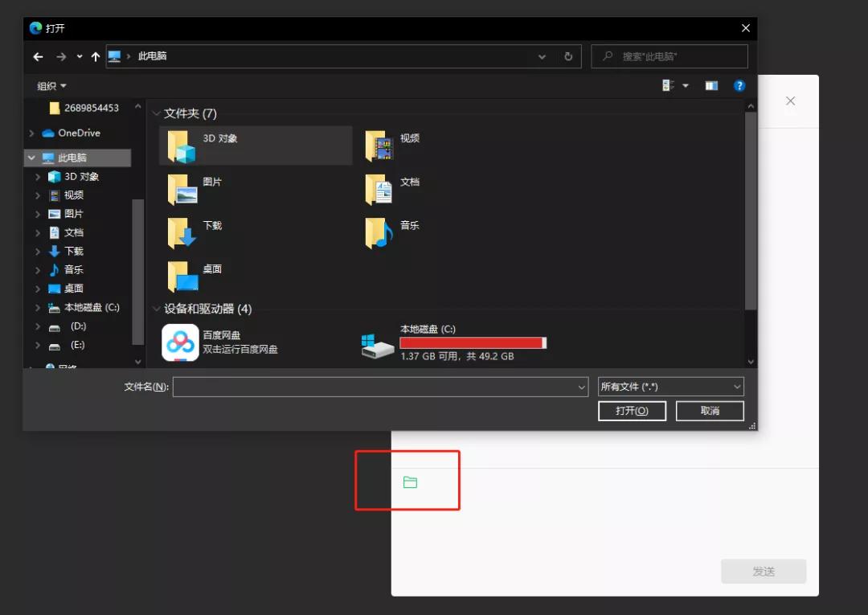
Task: Open the blue help icon
Action: (x=739, y=86)
